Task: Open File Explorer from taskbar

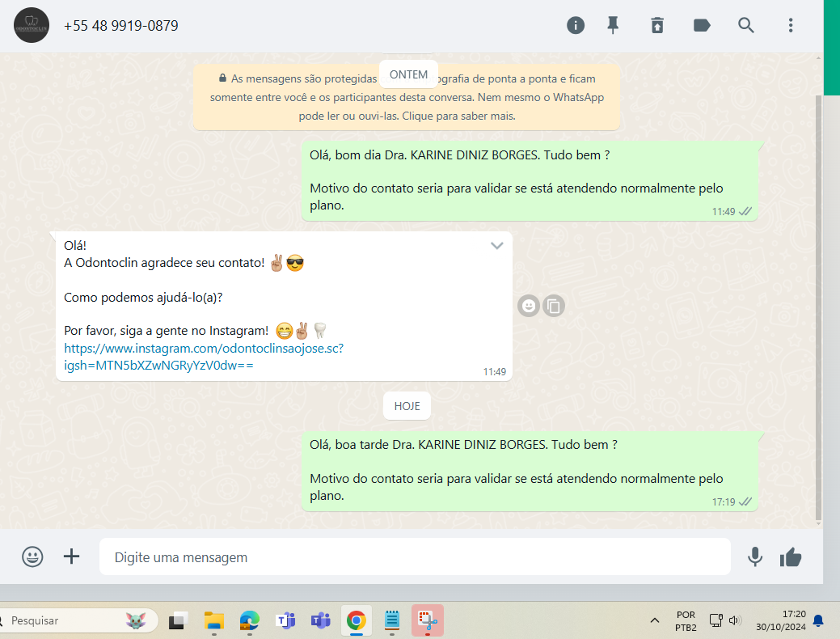Action: pyautogui.click(x=213, y=620)
